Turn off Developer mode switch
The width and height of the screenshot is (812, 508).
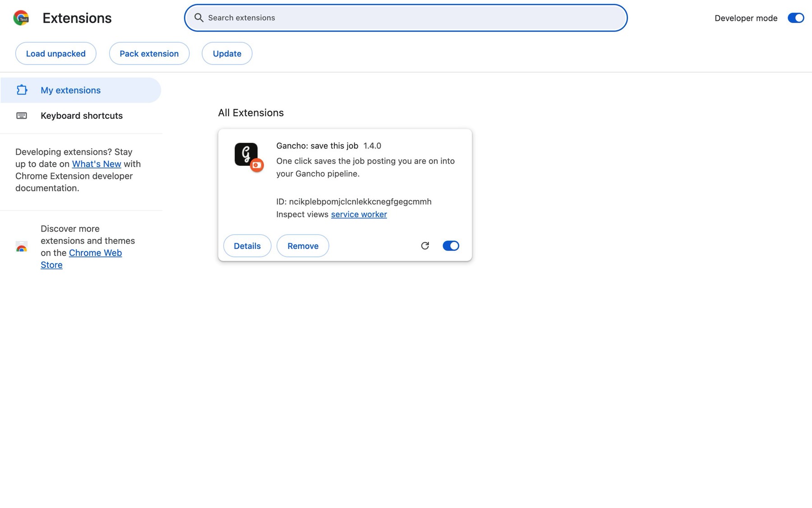point(796,18)
